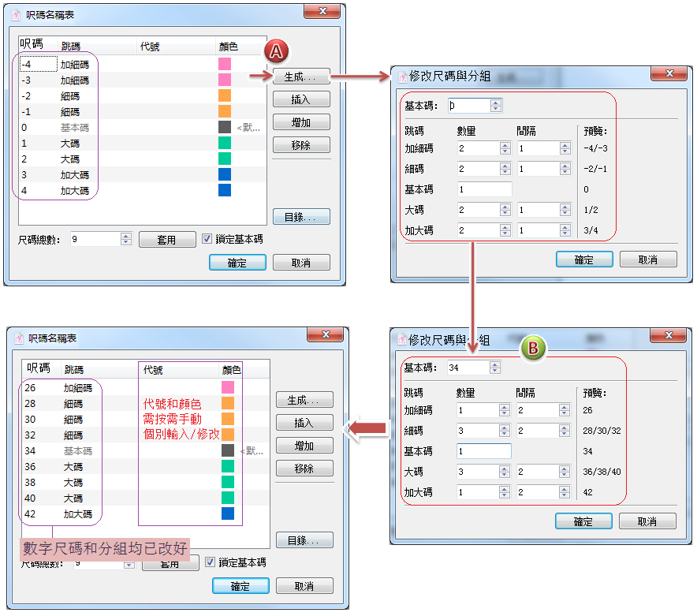The height and width of the screenshot is (616, 697).
Task: Select the blue color swatch for size 42
Action: click(x=228, y=514)
